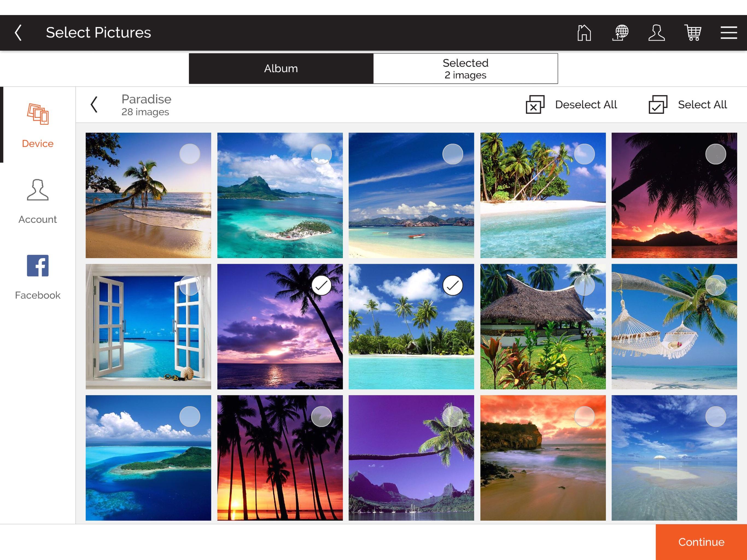This screenshot has height=560, width=747.
Task: Open the user profile icon in header
Action: pos(656,33)
